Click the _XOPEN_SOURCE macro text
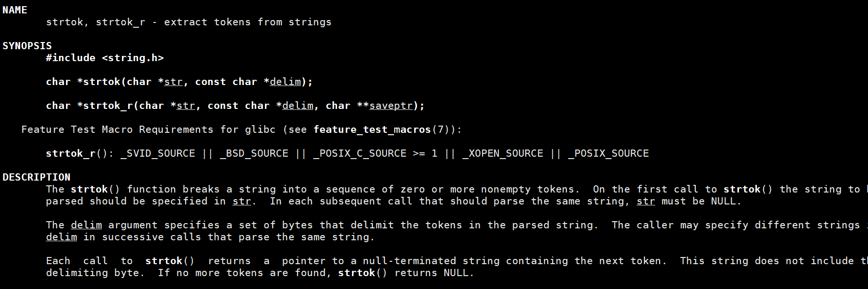This screenshot has height=289, width=868. (503, 153)
